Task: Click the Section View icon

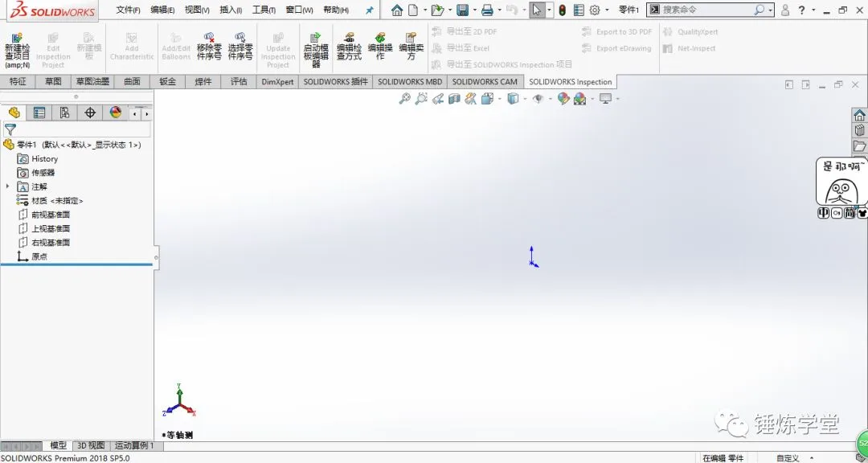Action: click(x=454, y=99)
